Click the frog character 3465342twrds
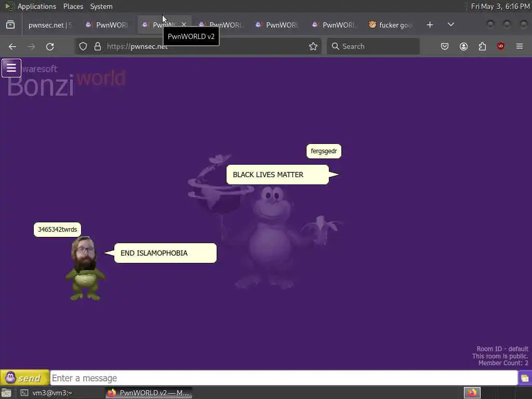532x399 pixels. (x=85, y=269)
